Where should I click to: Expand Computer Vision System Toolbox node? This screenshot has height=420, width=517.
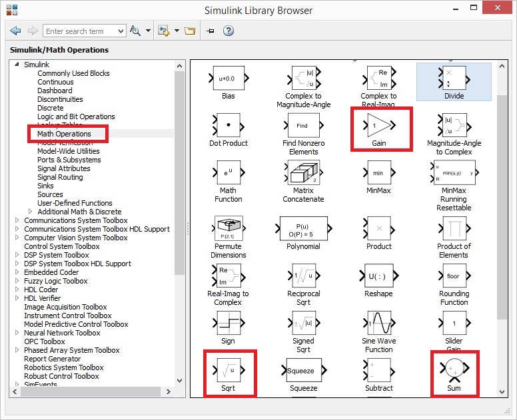(x=17, y=237)
